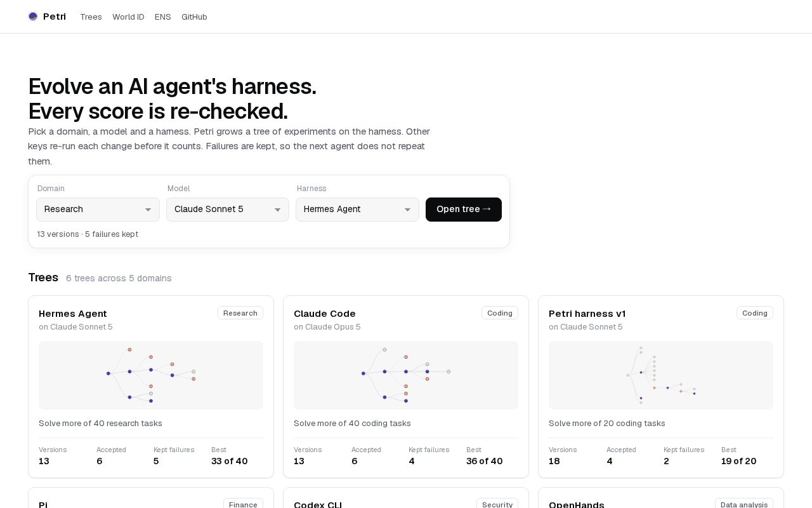
Task: Click '6 trees across 5 domains' text
Action: 119,278
